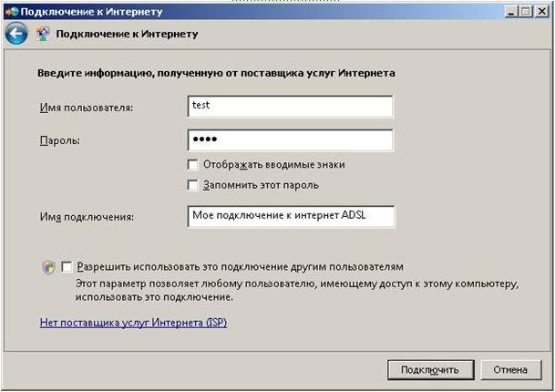
Task: Click the network wizard icon beside the header
Action: [43, 34]
